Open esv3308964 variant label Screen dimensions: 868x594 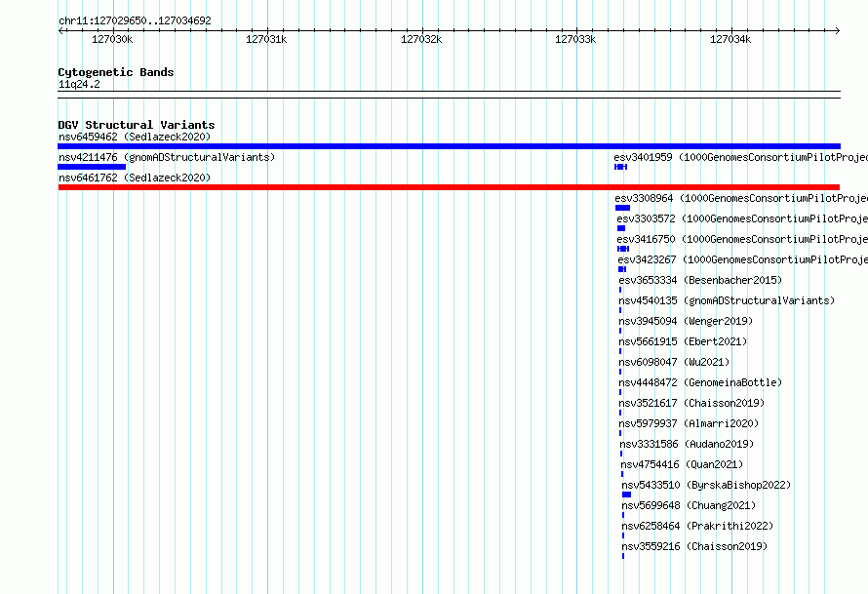pyautogui.click(x=741, y=198)
